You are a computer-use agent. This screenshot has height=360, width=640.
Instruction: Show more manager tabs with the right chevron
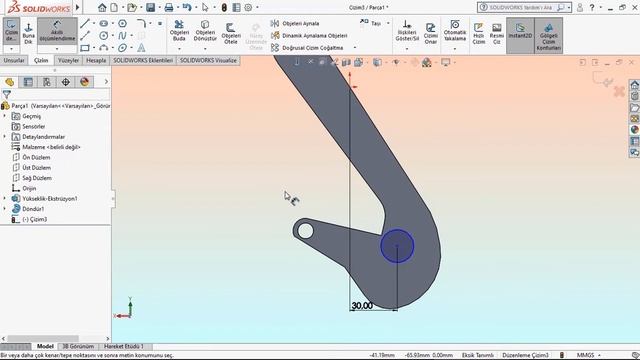click(106, 82)
